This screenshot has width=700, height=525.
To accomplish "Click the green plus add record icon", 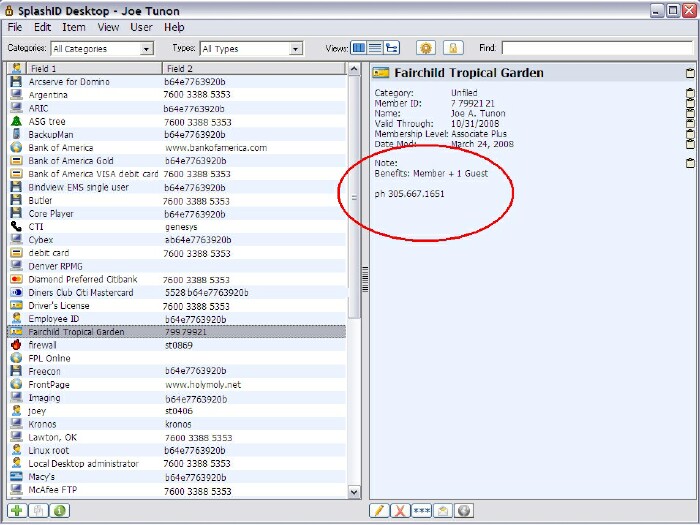I will [x=17, y=511].
